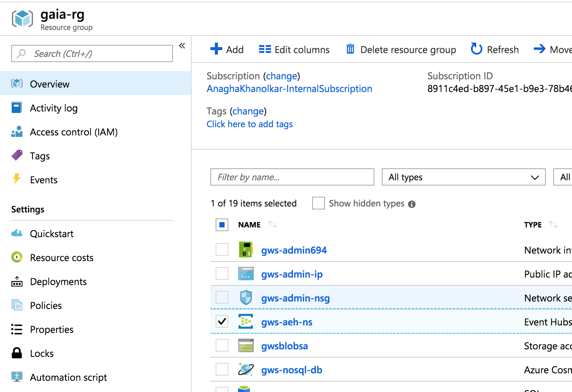Click the Move arrow icon

click(539, 49)
